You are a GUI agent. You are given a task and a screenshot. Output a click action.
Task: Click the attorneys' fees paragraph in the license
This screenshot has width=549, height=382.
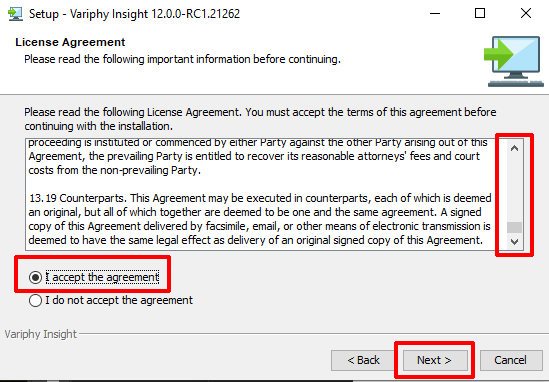258,156
